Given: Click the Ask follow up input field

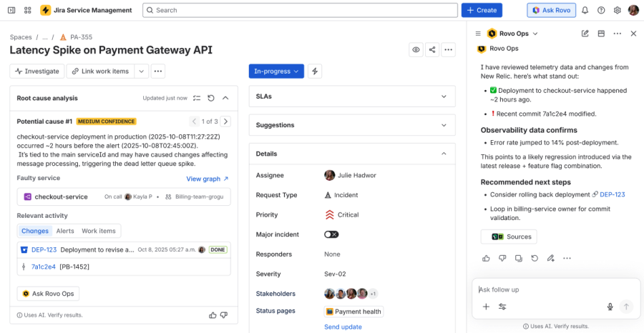Looking at the screenshot, I should (544, 289).
